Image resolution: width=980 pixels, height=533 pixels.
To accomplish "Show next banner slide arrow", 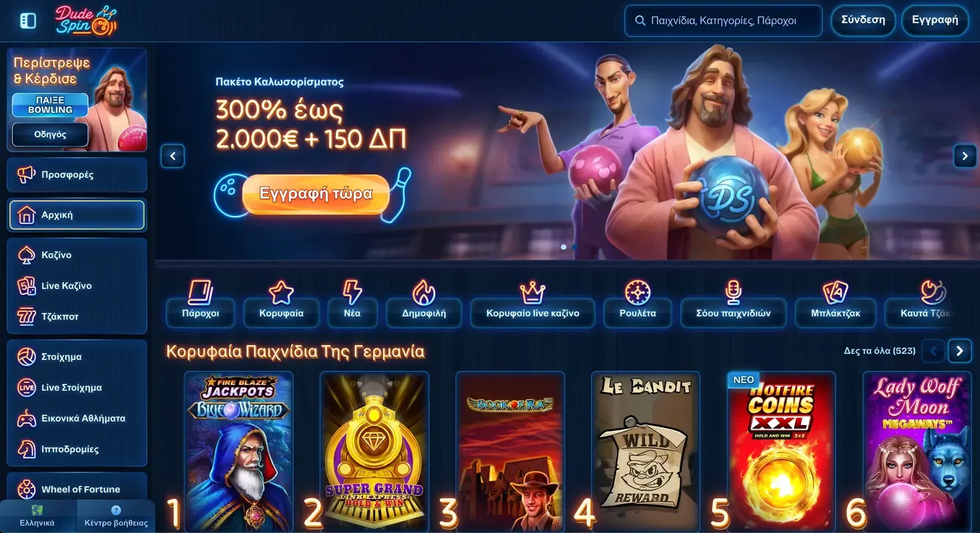I will click(x=965, y=156).
